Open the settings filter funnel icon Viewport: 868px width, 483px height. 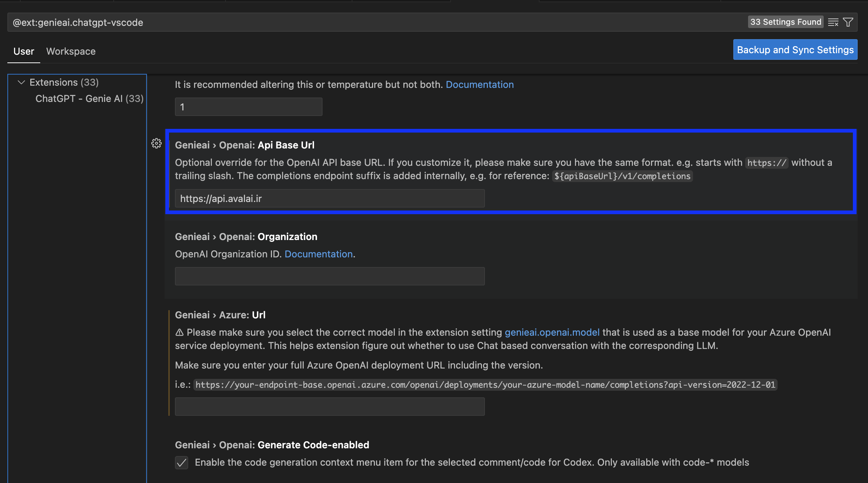pos(848,22)
